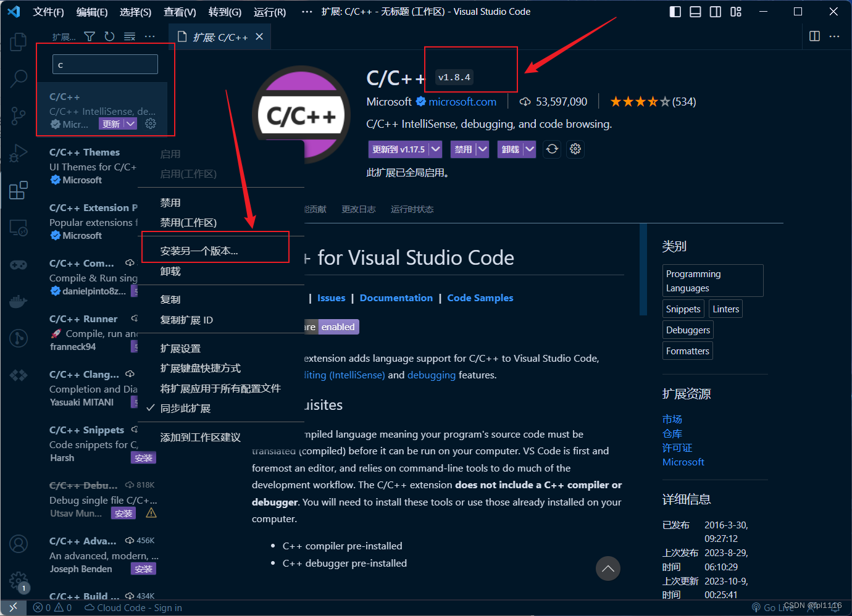Open manage gear on C/C++ extension page
This screenshot has height=616, width=852.
(x=575, y=149)
